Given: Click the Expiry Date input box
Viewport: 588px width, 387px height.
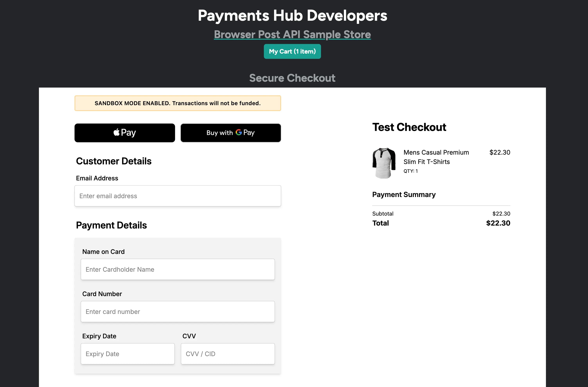Looking at the screenshot, I should [128, 354].
